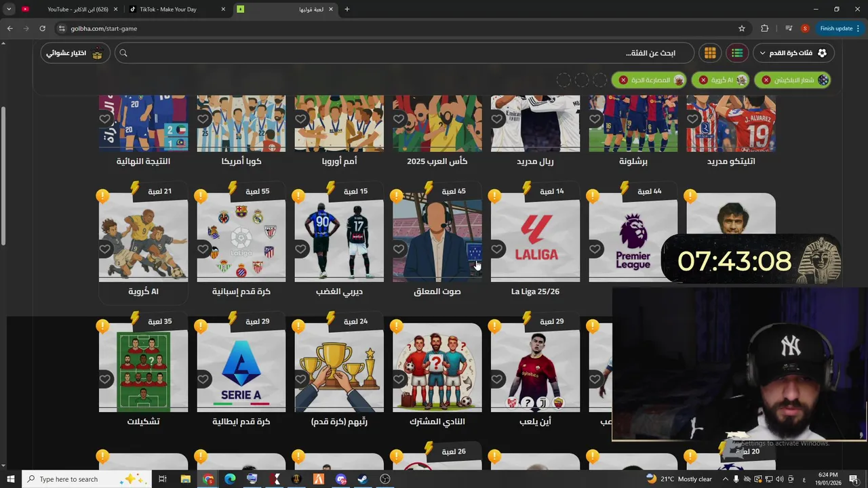Remove المصارعة الحرة selected category chip
This screenshot has width=868, height=488.
click(623, 80)
